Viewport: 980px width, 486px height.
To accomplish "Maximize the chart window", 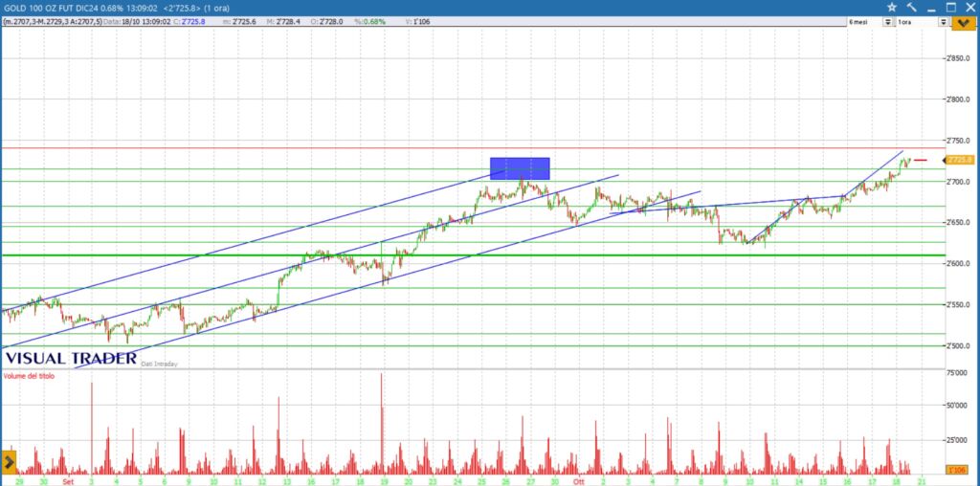I will click(950, 8).
